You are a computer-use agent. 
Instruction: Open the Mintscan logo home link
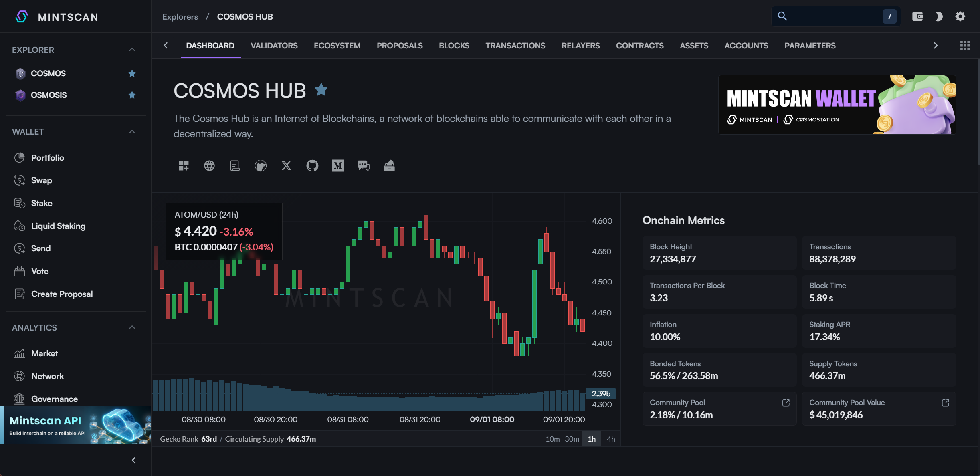pyautogui.click(x=57, y=17)
